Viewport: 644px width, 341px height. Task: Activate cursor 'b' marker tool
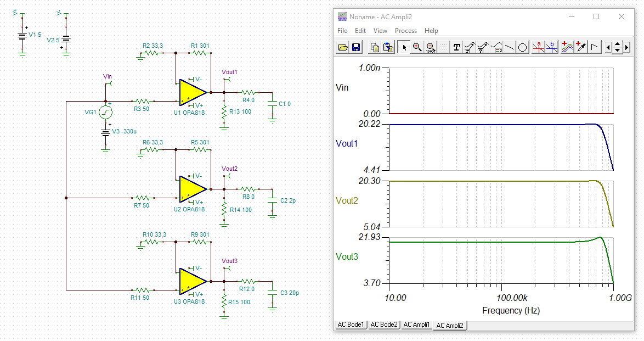(552, 47)
